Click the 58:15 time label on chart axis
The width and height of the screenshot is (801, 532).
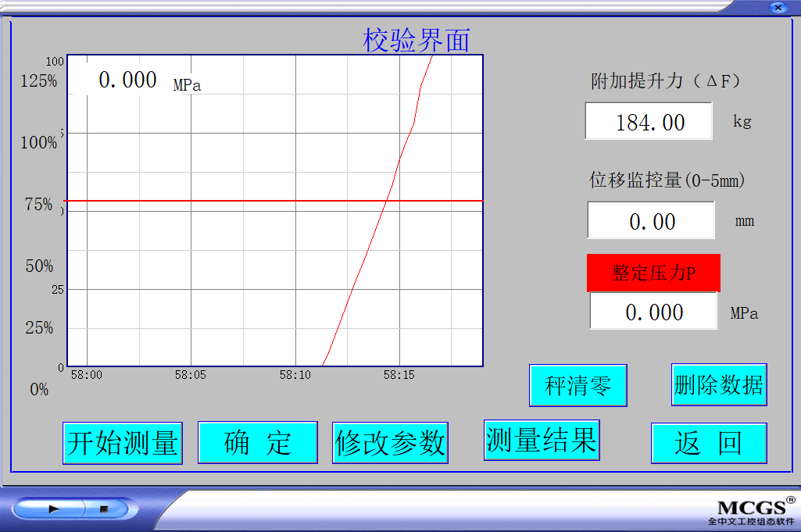(399, 375)
